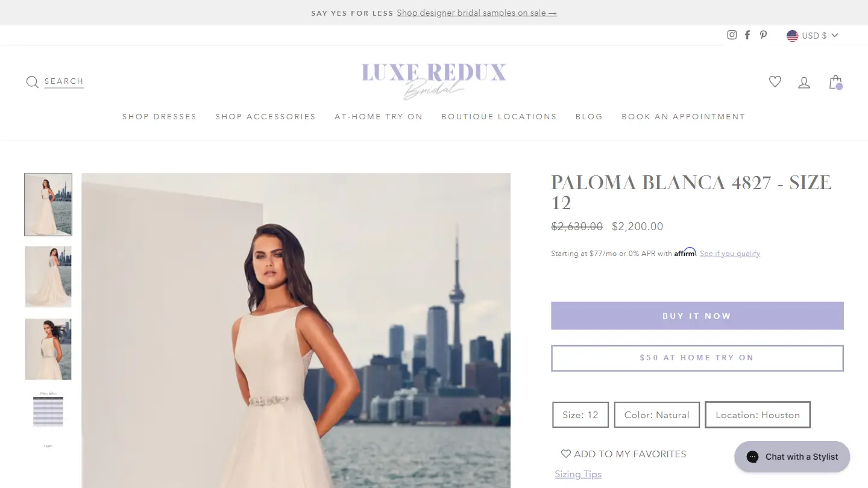This screenshot has height=488, width=868.
Task: Go to Boutique Locations menu item
Action: point(499,117)
